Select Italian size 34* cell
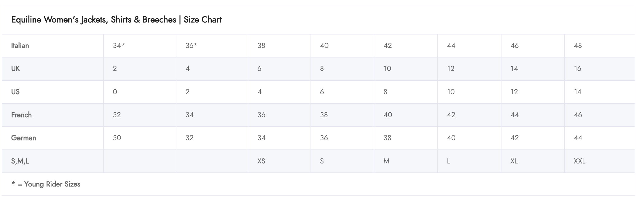 click(119, 45)
